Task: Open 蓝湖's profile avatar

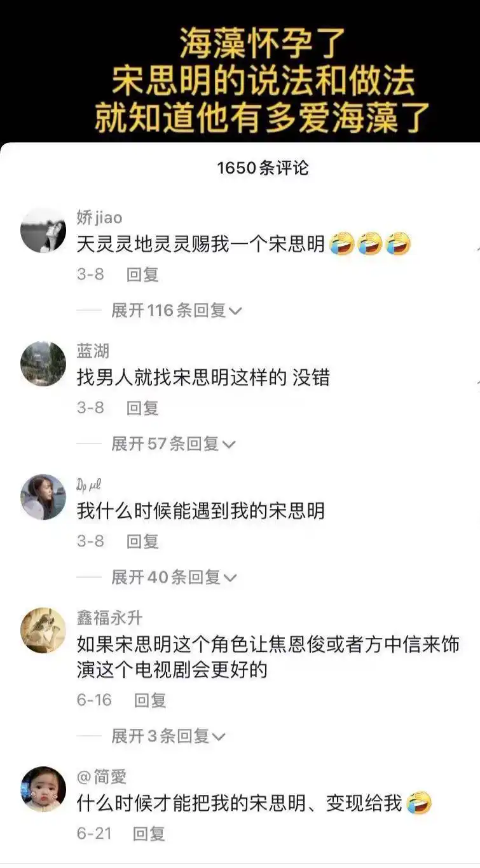Action: (x=43, y=363)
